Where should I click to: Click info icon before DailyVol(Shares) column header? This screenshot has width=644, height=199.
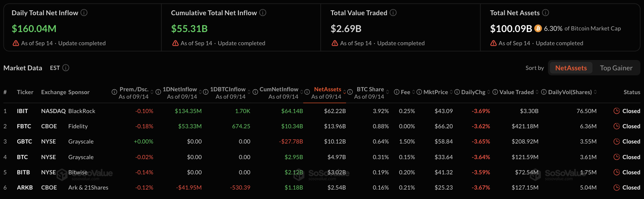coord(544,92)
